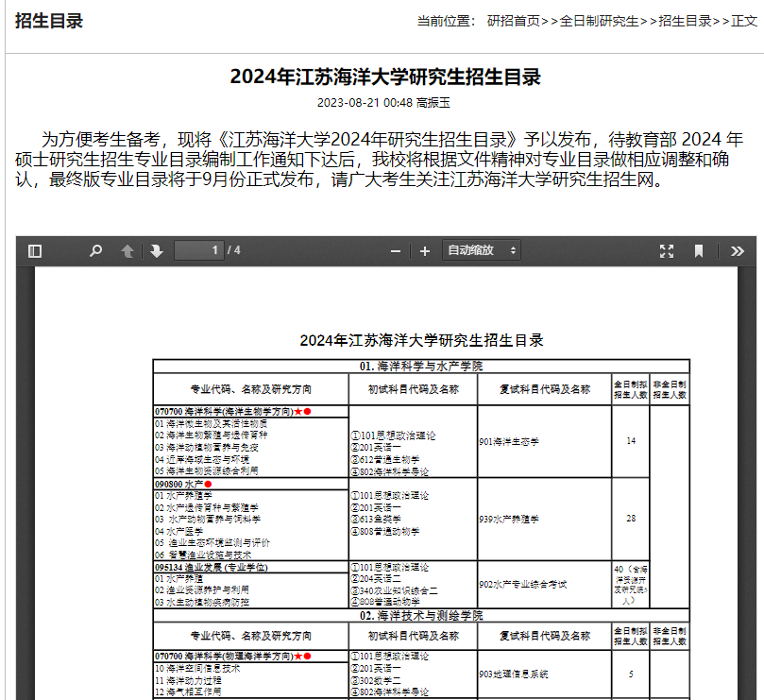764x700 pixels.
Task: Open 招生目录 breadcrumb link
Action: 685,21
